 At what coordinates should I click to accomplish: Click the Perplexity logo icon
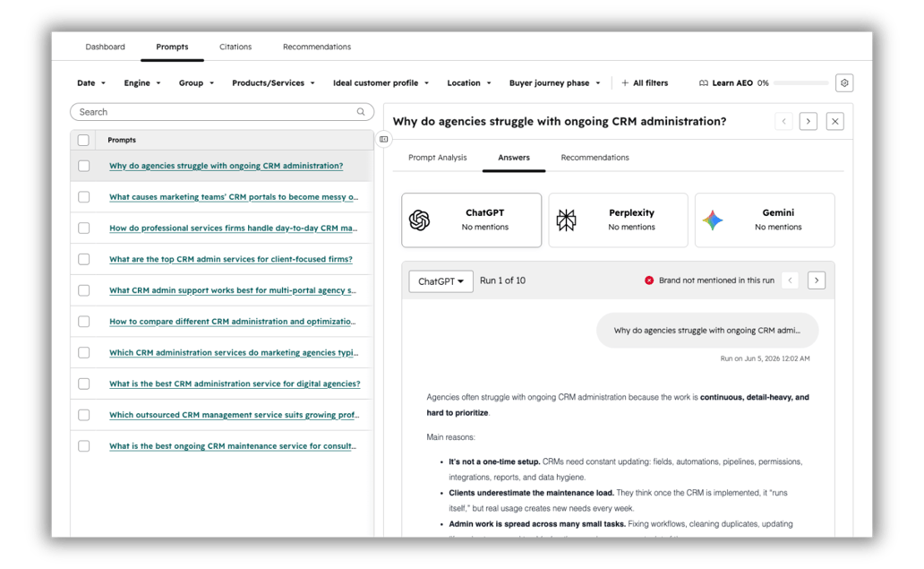click(566, 220)
